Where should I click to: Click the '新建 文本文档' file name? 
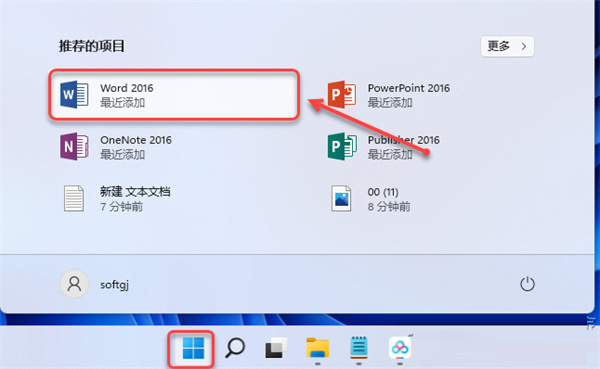[x=135, y=191]
